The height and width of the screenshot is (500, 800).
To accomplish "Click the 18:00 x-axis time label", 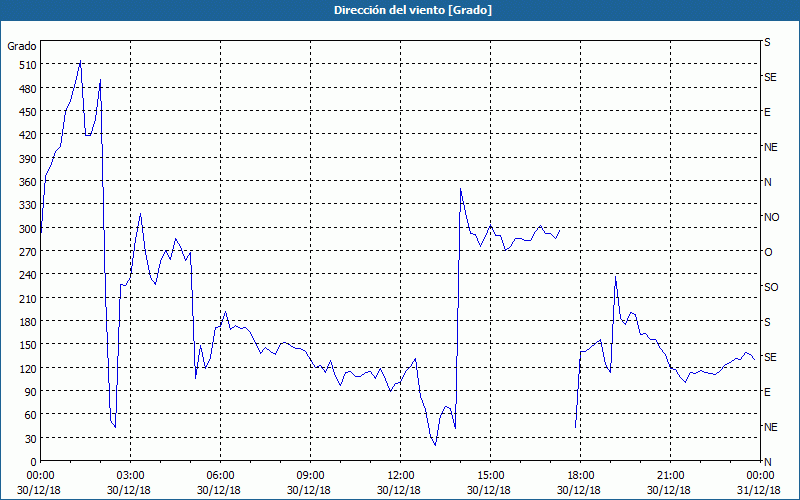I will coord(580,476).
